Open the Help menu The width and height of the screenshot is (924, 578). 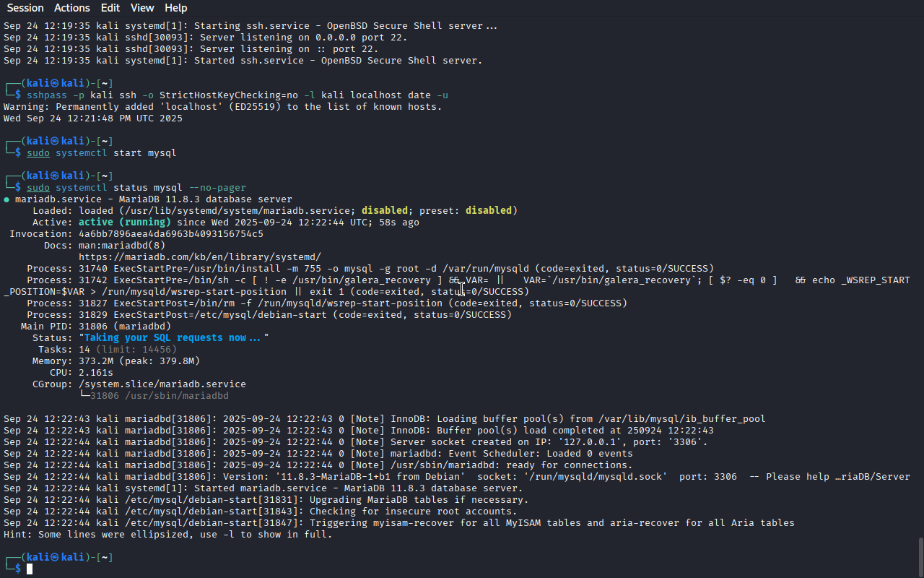tap(175, 8)
